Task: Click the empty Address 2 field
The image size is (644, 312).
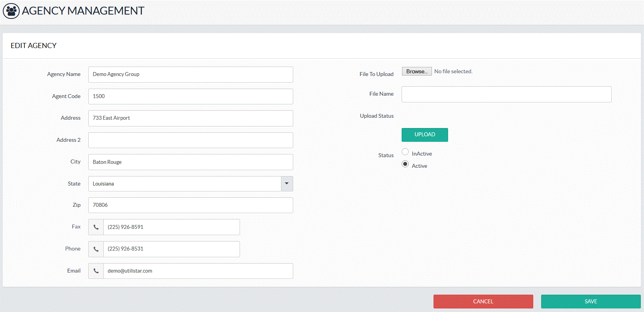Action: coord(191,140)
